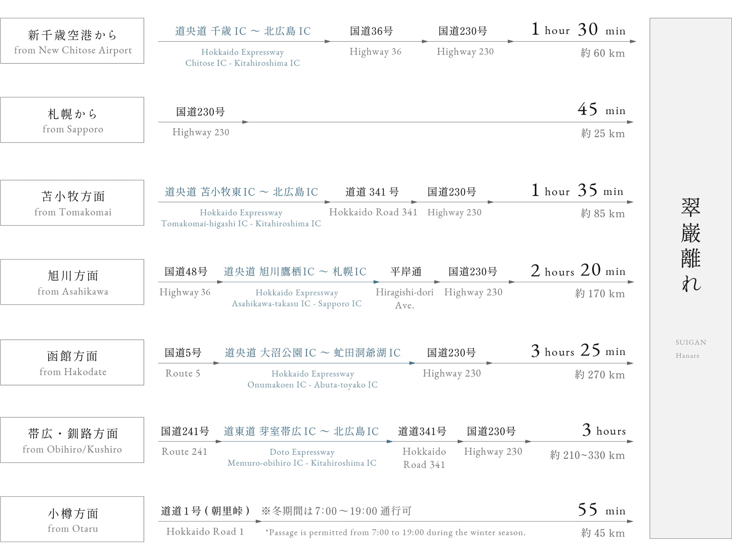This screenshot has height=560, width=732.
Task: Select the 'from Sapporo' origin box
Action: tap(72, 120)
